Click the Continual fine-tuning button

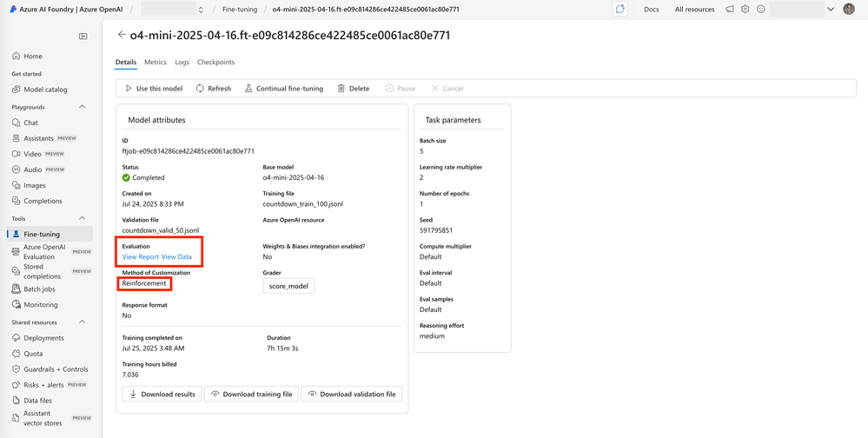pyautogui.click(x=283, y=89)
